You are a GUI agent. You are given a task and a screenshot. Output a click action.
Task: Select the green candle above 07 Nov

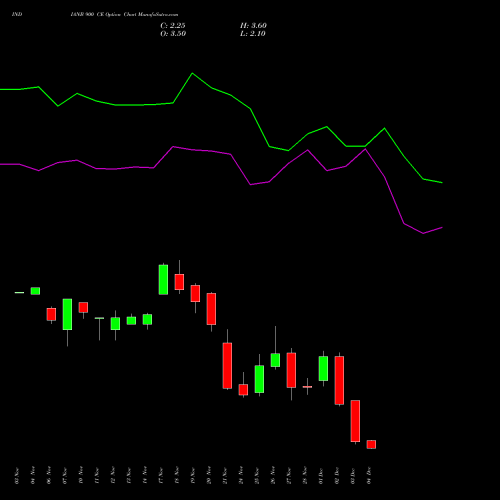[x=67, y=314]
